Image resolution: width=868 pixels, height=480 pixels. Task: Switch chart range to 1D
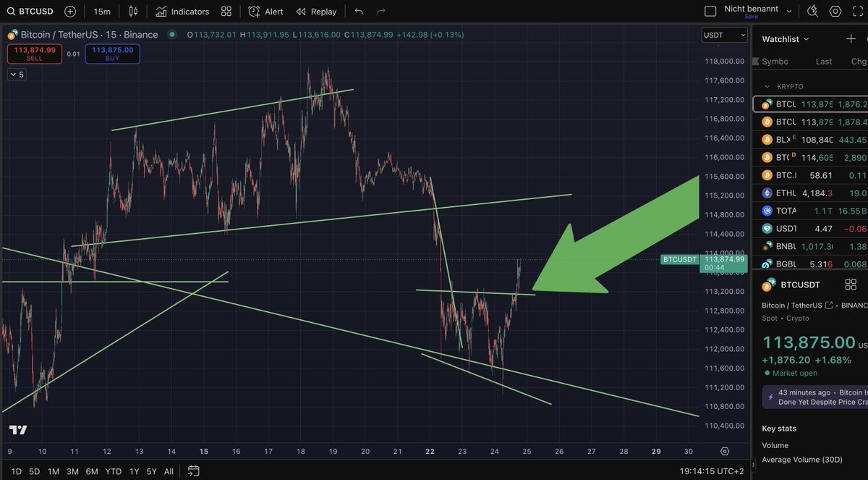point(16,471)
